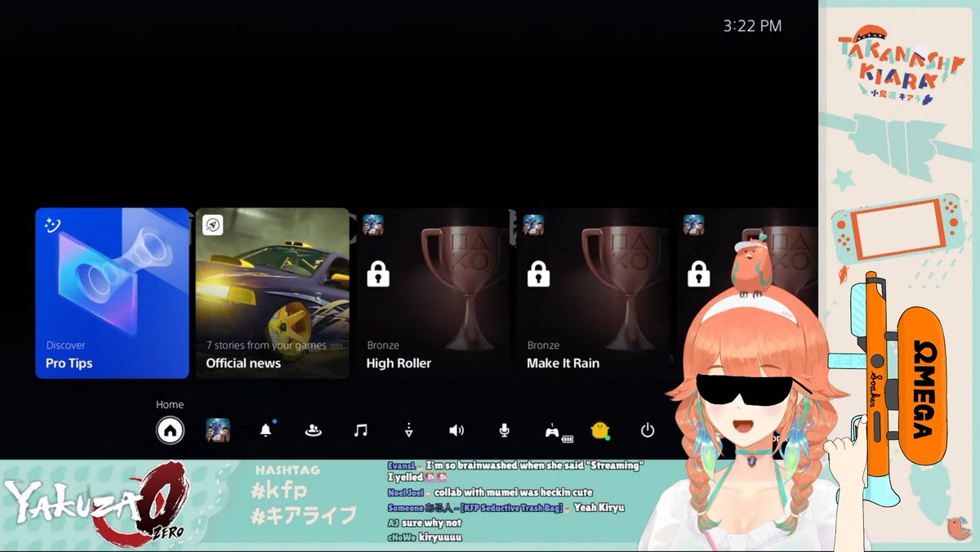
Task: Open the yellow chick profile avatar
Action: [x=600, y=430]
